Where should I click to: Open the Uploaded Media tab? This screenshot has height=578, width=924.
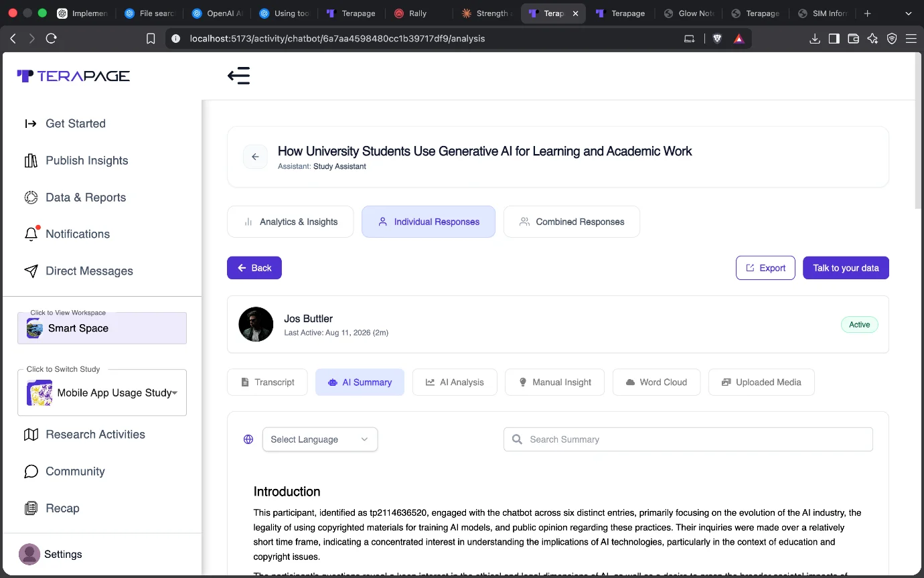point(761,382)
